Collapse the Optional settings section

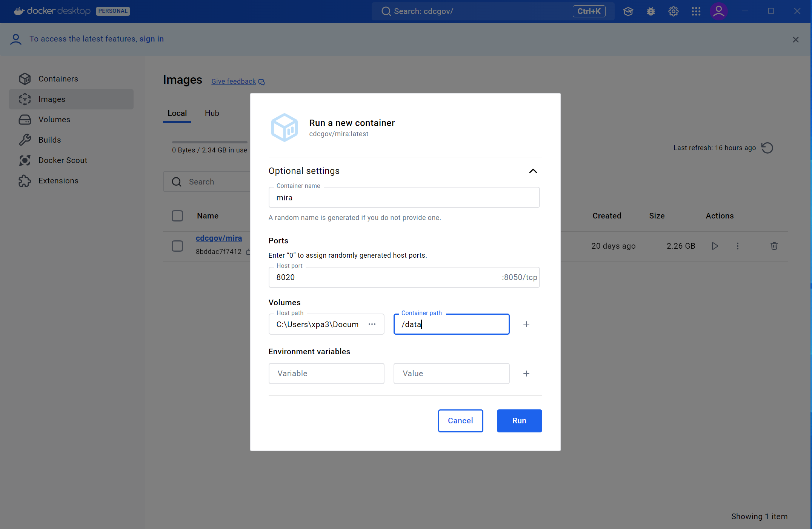pyautogui.click(x=533, y=171)
